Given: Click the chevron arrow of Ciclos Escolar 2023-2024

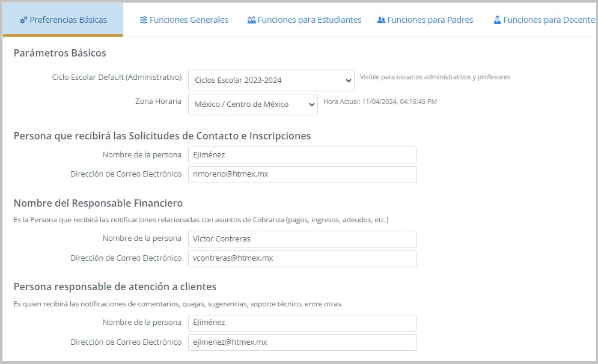Looking at the screenshot, I should (349, 80).
